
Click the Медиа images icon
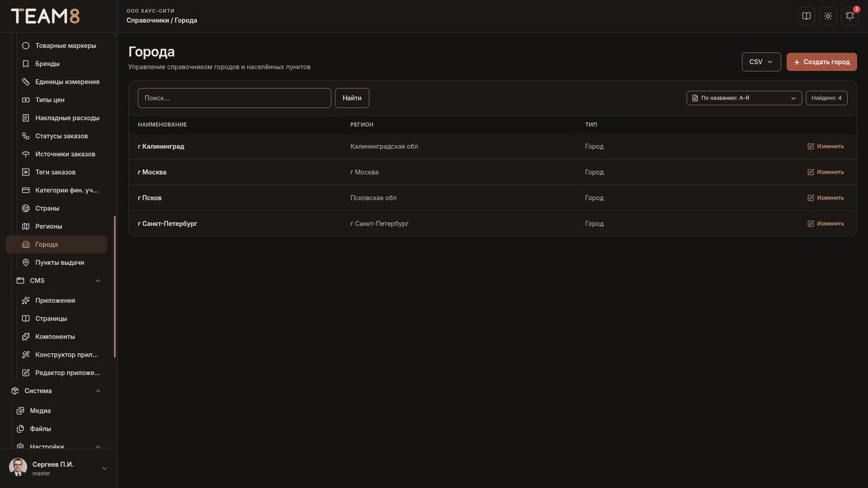click(x=20, y=411)
